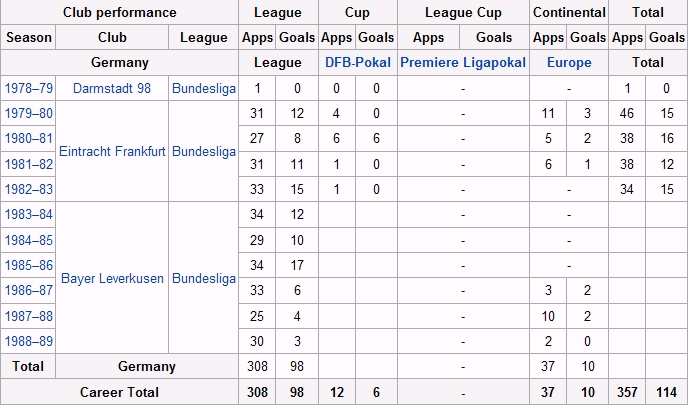Open the 1983–84 season link

(x=28, y=215)
